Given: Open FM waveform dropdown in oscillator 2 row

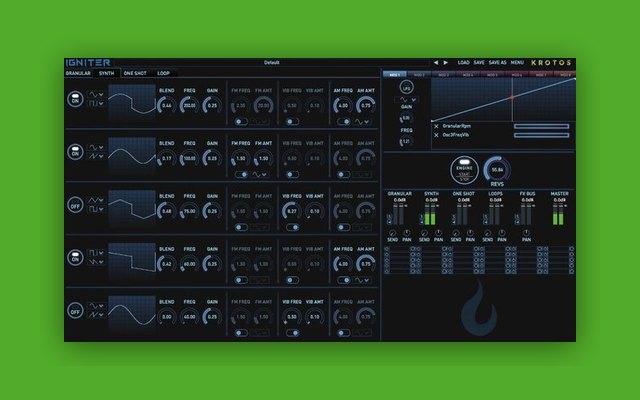Looking at the screenshot, I should [x=260, y=174].
